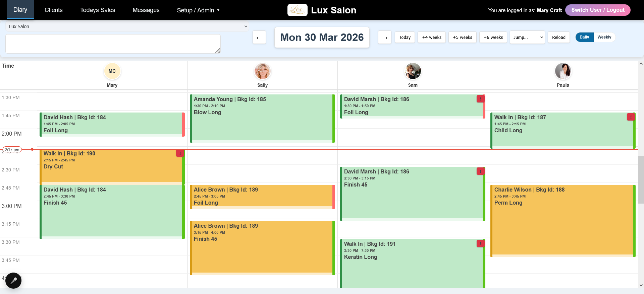Click the notes text area
Image resolution: width=644 pixels, height=294 pixels.
pos(113,44)
